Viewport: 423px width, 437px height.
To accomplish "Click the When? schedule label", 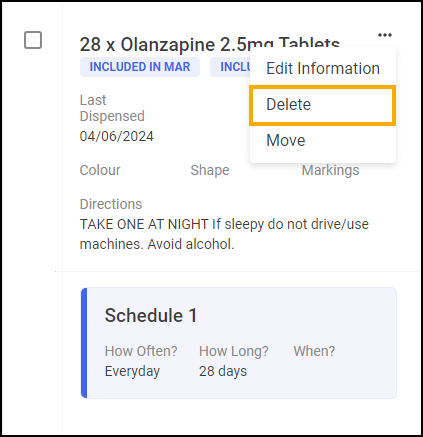I will 314,351.
